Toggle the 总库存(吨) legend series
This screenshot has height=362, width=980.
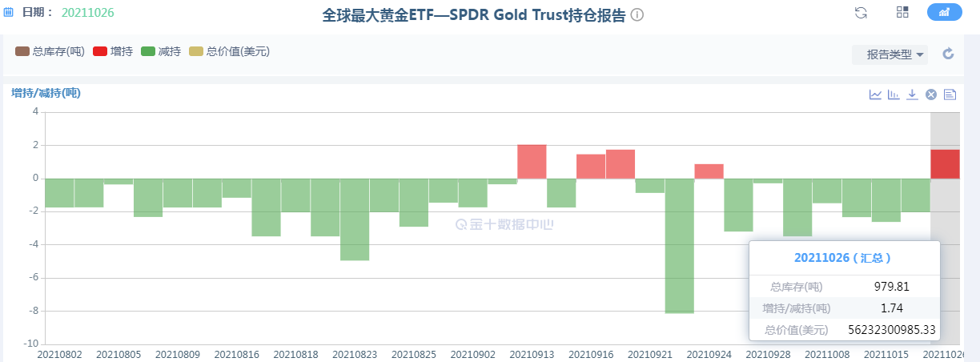click(x=50, y=51)
